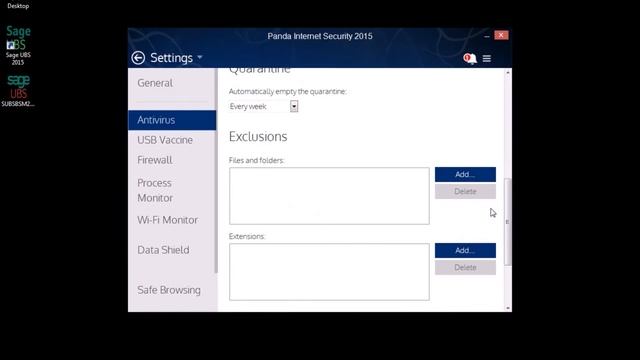The image size is (640, 360).
Task: Minimize the Panda Internet Security window
Action: coord(487,36)
